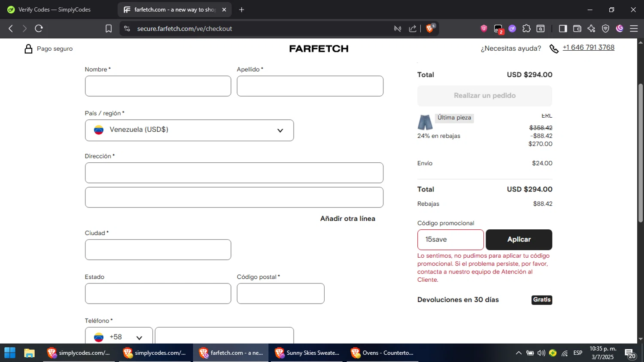Click the Realizar un pedido button
Image resolution: width=644 pixels, height=362 pixels.
[485, 96]
